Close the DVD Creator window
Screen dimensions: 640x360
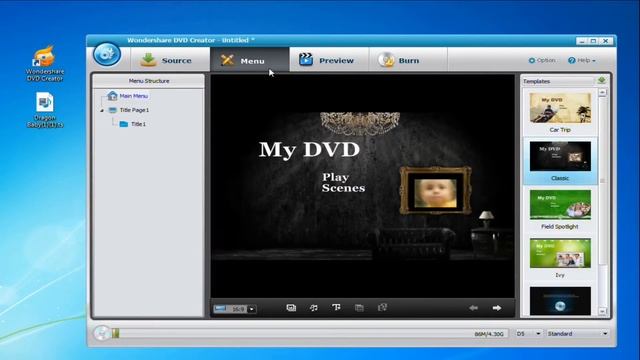click(606, 41)
